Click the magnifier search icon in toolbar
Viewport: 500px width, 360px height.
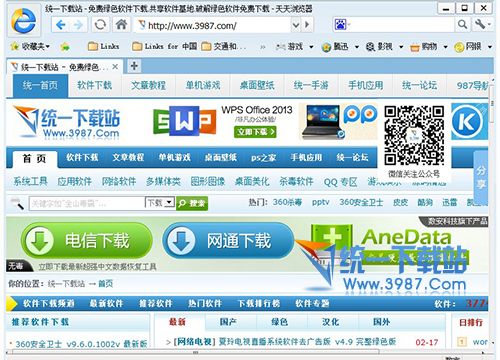(x=462, y=24)
